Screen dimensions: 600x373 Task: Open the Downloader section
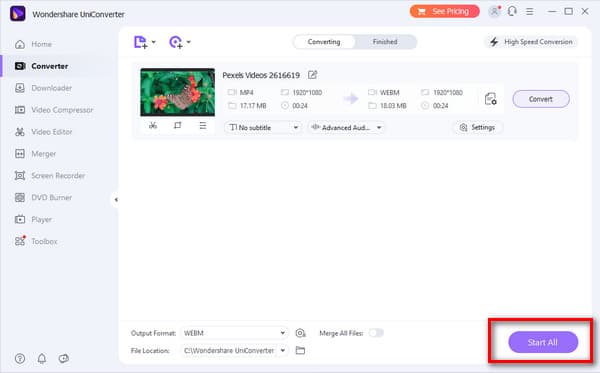43,88
